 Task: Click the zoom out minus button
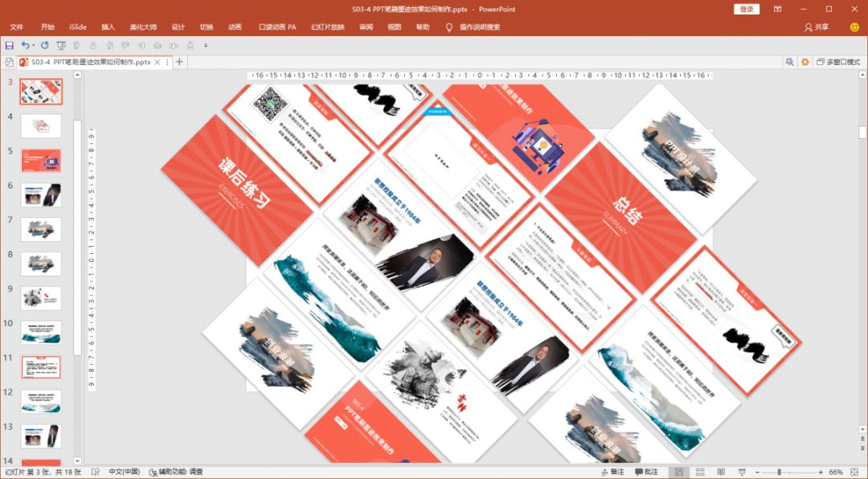(758, 472)
